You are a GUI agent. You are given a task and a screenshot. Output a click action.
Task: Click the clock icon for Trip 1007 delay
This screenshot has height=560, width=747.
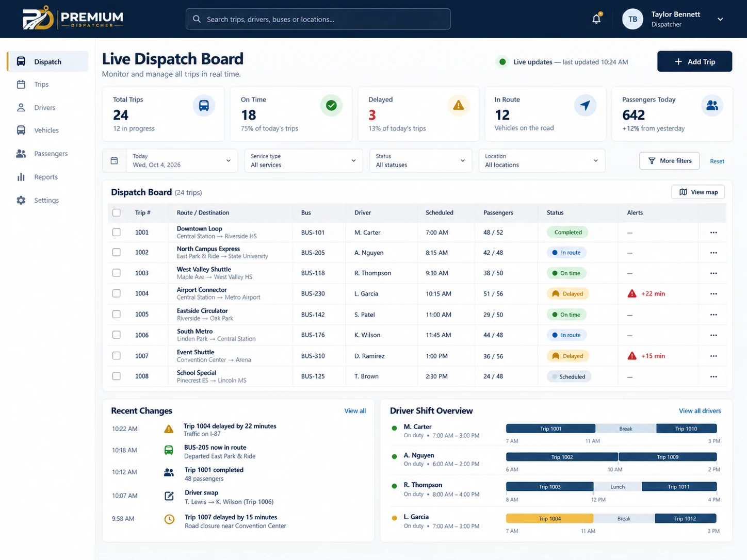[169, 519]
